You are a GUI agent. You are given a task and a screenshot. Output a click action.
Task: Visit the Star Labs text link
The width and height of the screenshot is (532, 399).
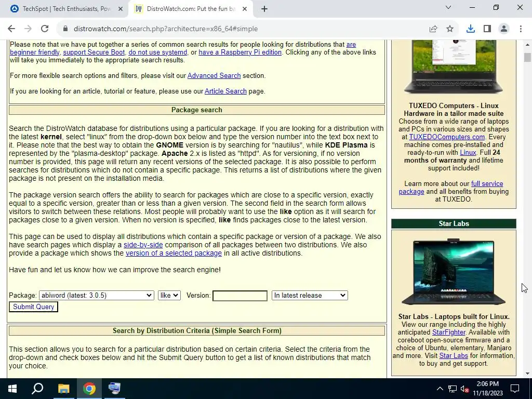pyautogui.click(x=454, y=355)
